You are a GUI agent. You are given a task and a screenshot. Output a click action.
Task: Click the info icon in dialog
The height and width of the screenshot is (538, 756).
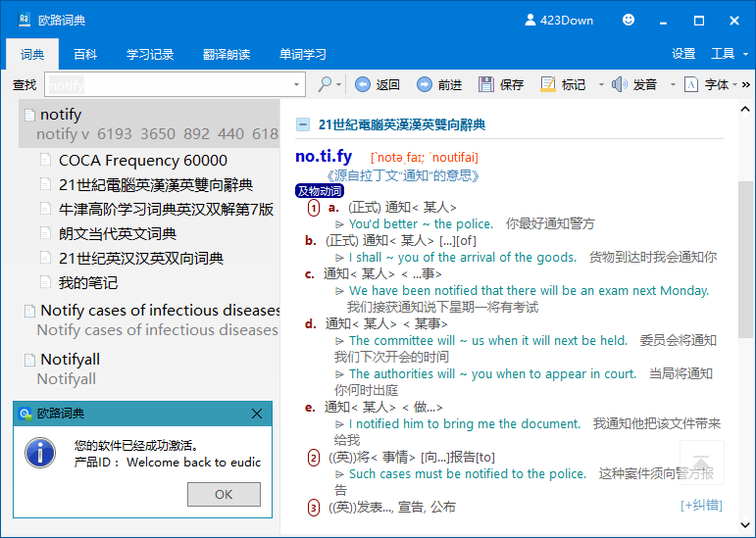(40, 453)
